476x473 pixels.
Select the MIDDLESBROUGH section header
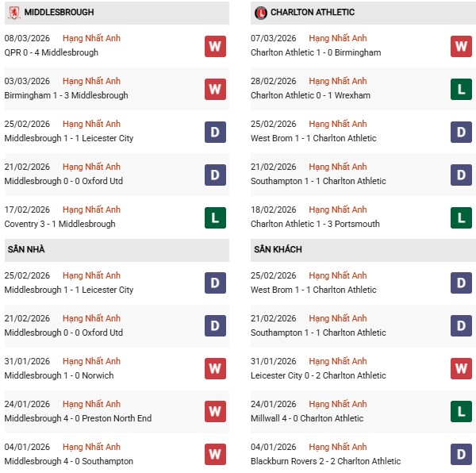(59, 13)
